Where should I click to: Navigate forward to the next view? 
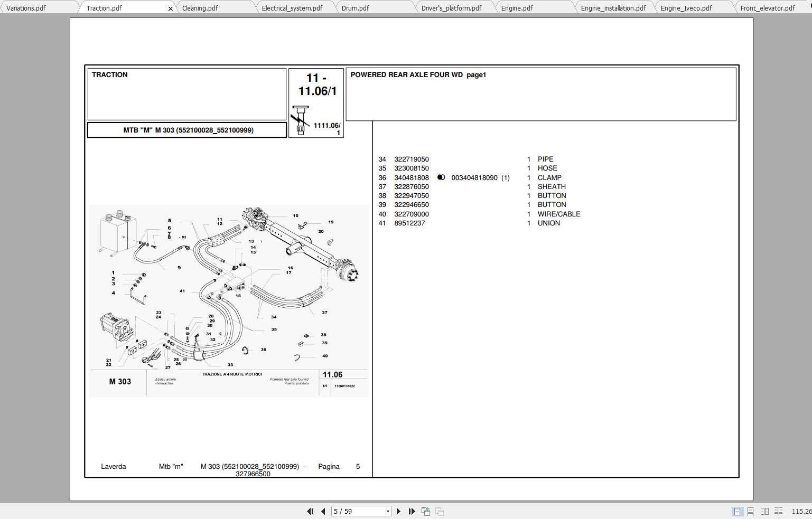click(x=439, y=511)
